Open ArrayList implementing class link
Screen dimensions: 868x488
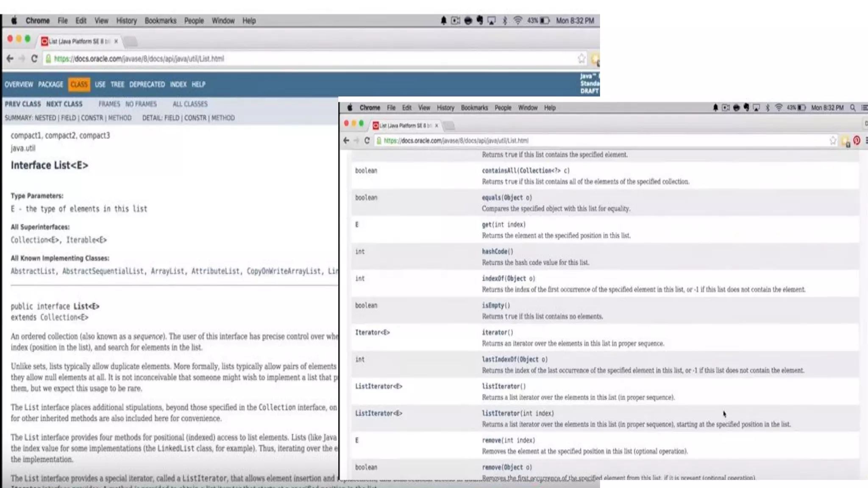click(x=167, y=271)
